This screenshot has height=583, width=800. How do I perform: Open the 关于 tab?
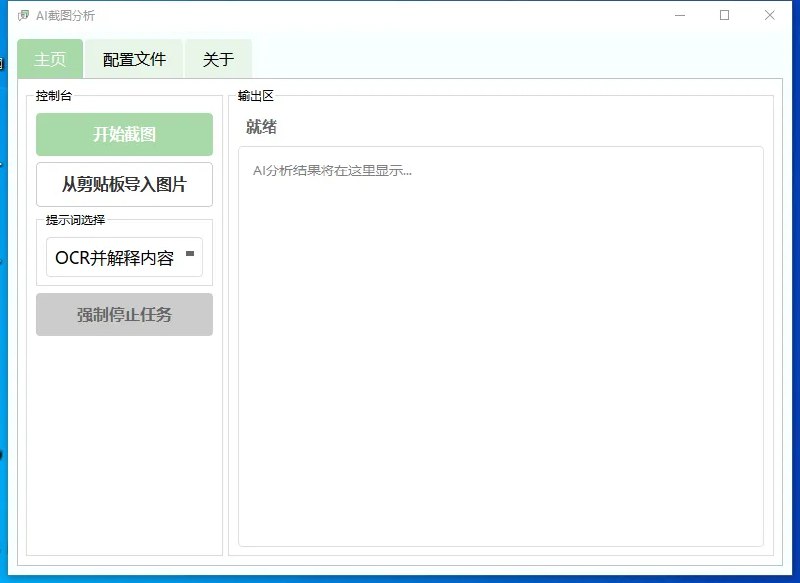(217, 60)
